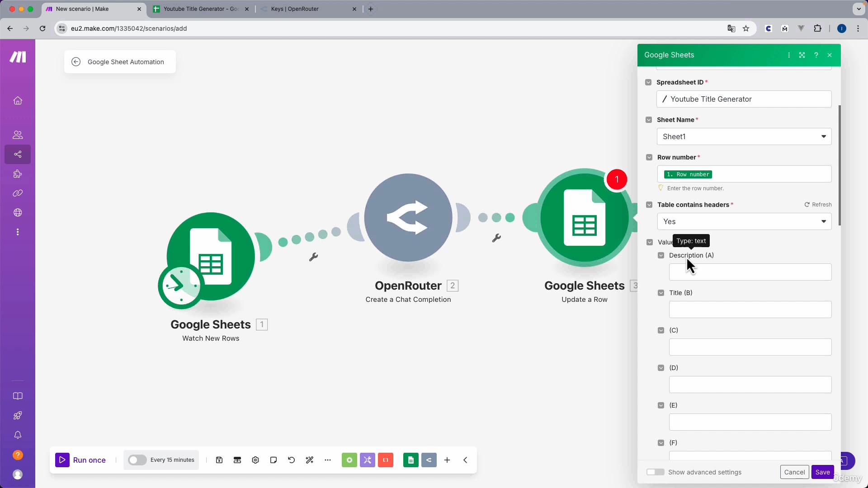Click the wrench between OpenRouter and Sheets
868x488 pixels.
coord(496,238)
